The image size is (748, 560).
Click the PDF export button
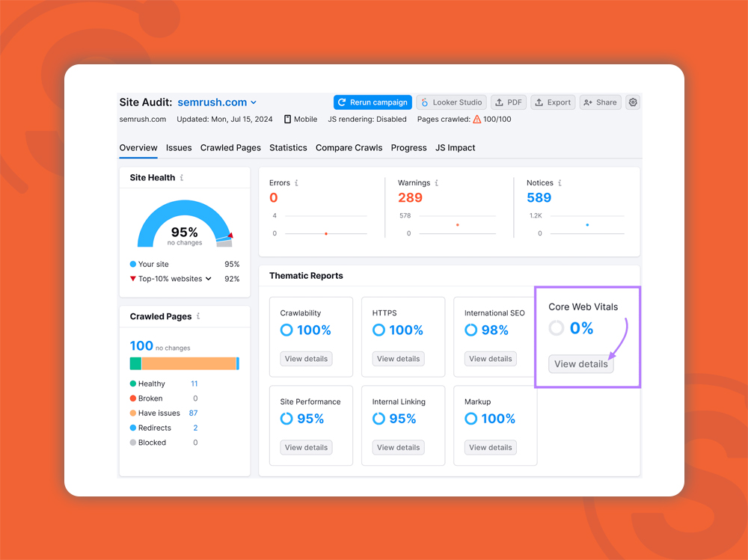tap(509, 102)
